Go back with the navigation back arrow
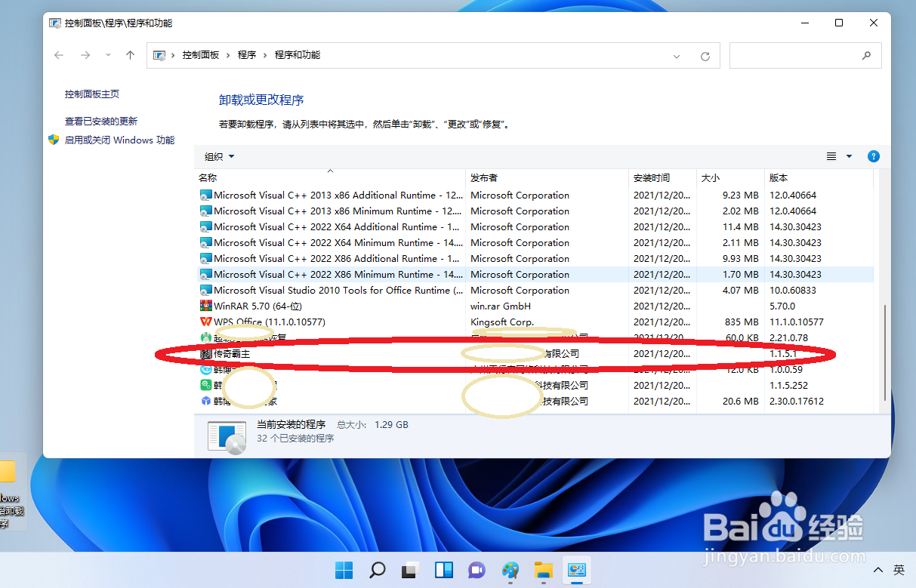The image size is (916, 588). (60, 55)
